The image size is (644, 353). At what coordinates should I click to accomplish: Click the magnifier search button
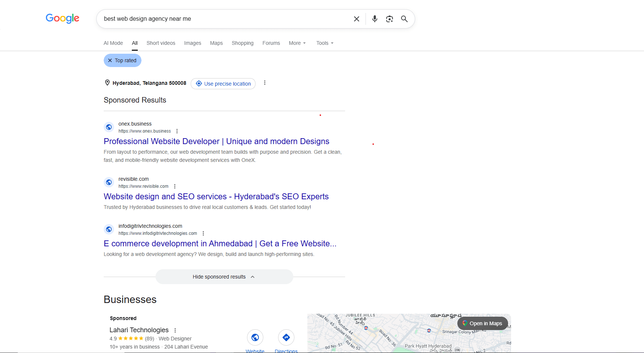404,19
